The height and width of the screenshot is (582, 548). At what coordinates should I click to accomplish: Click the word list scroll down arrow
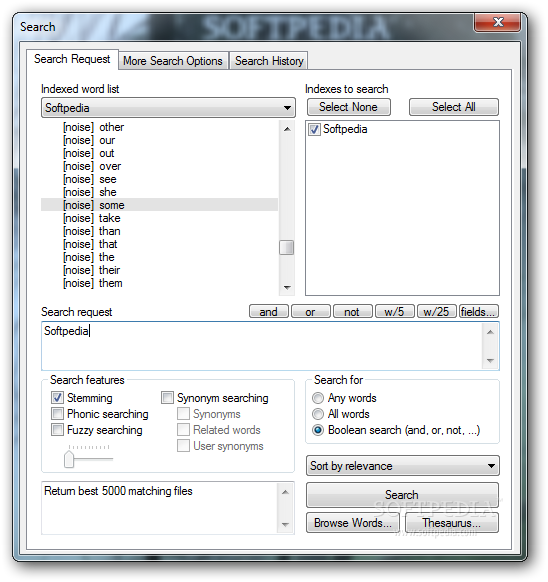pos(287,288)
